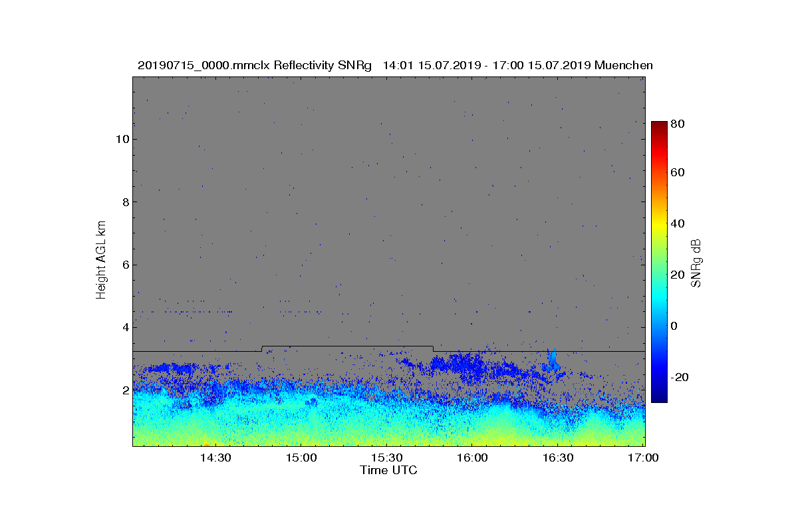Click the dark red top of the colorbar
This screenshot has height=532, width=798.
pyautogui.click(x=658, y=126)
